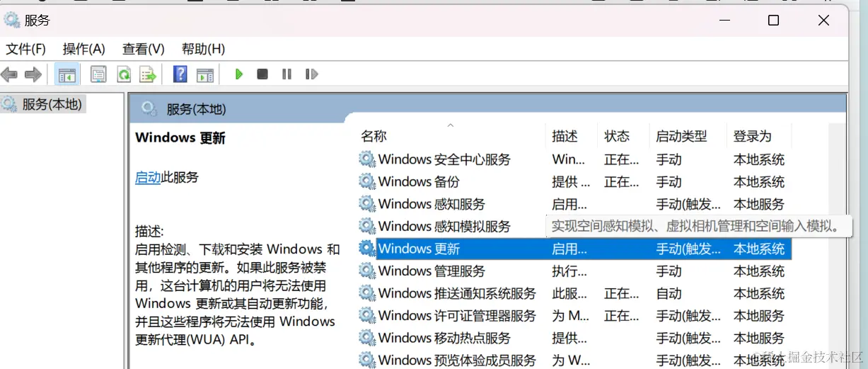This screenshot has width=868, height=369.
Task: Select the Windows 感知模拟服务 name
Action: point(444,226)
